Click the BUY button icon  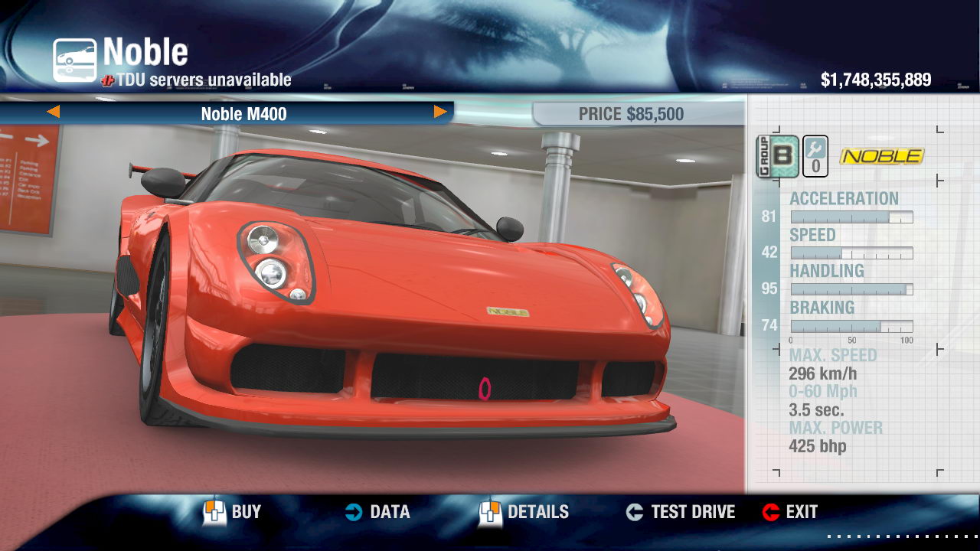pos(214,513)
